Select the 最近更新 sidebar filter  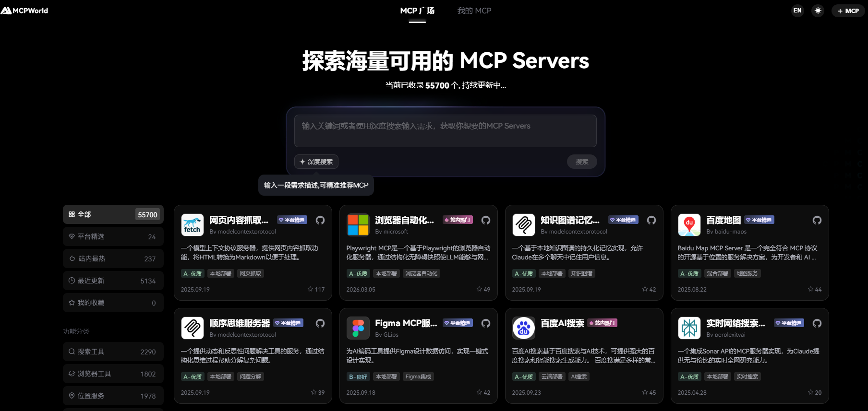tap(113, 281)
